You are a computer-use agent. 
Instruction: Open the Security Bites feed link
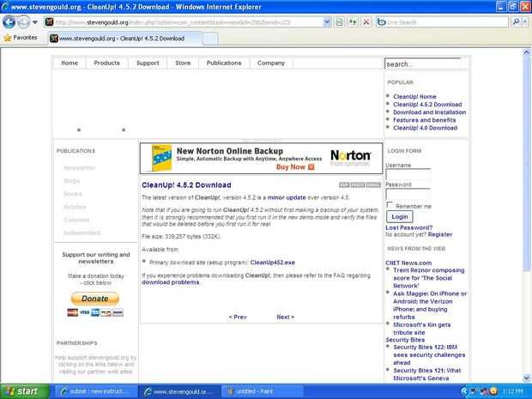coord(405,340)
